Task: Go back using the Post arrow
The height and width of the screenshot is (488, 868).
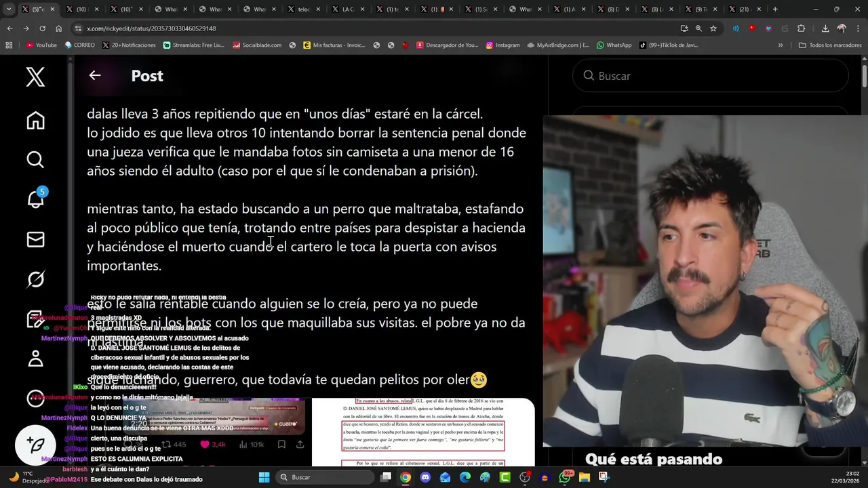Action: pyautogui.click(x=95, y=75)
